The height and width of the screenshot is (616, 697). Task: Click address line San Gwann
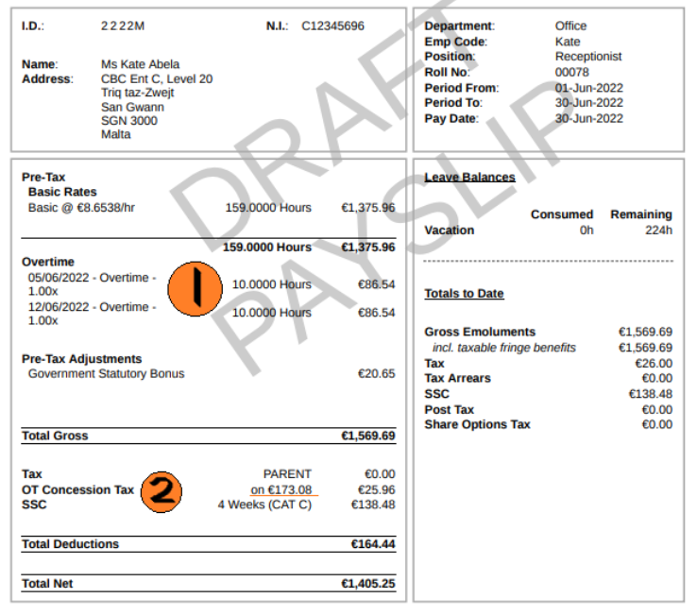[x=132, y=107]
